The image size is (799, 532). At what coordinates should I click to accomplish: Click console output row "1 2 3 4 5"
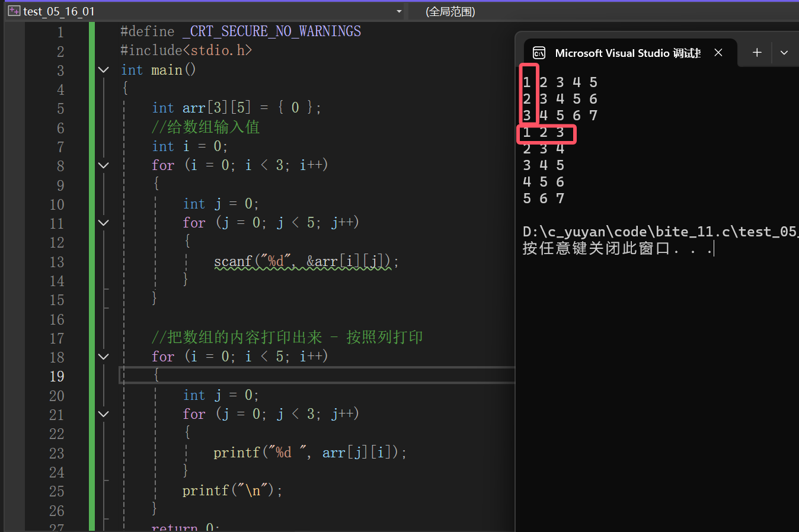[x=560, y=82]
